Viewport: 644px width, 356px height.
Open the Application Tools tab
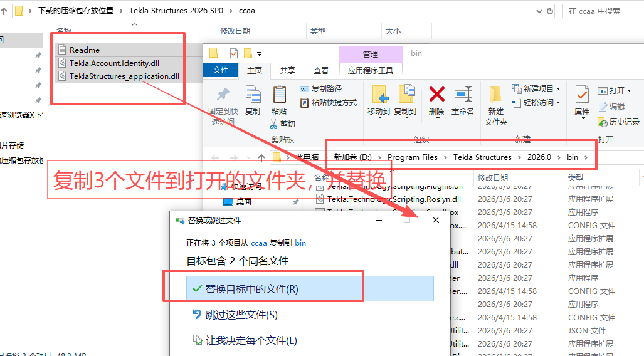pos(371,71)
